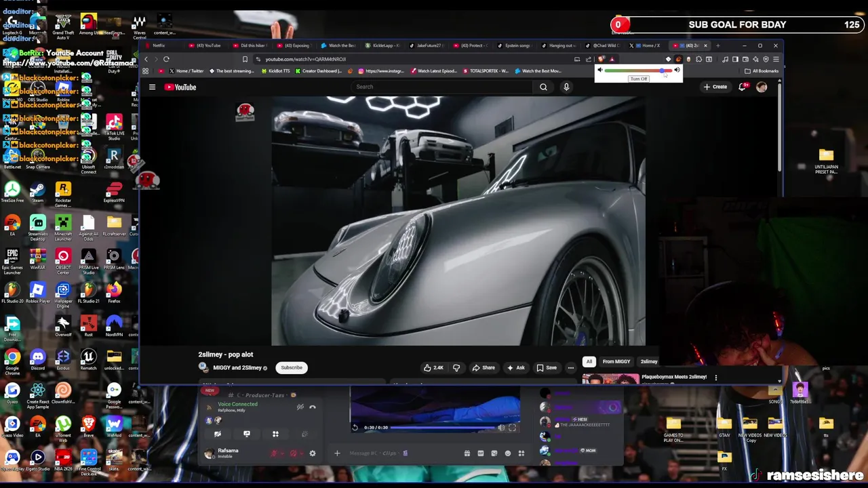This screenshot has height=488, width=868.
Task: Open the FL Studio 21 desktop shortcut
Action: pyautogui.click(x=88, y=292)
